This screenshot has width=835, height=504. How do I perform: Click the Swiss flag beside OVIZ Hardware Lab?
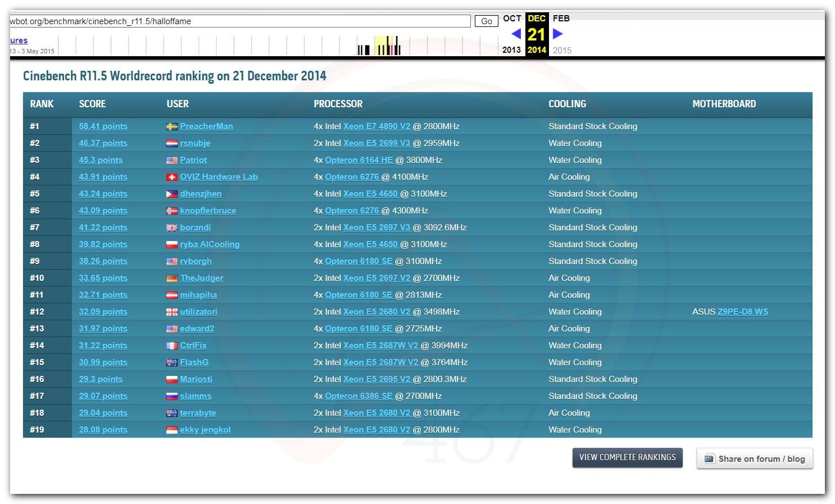coord(172,178)
